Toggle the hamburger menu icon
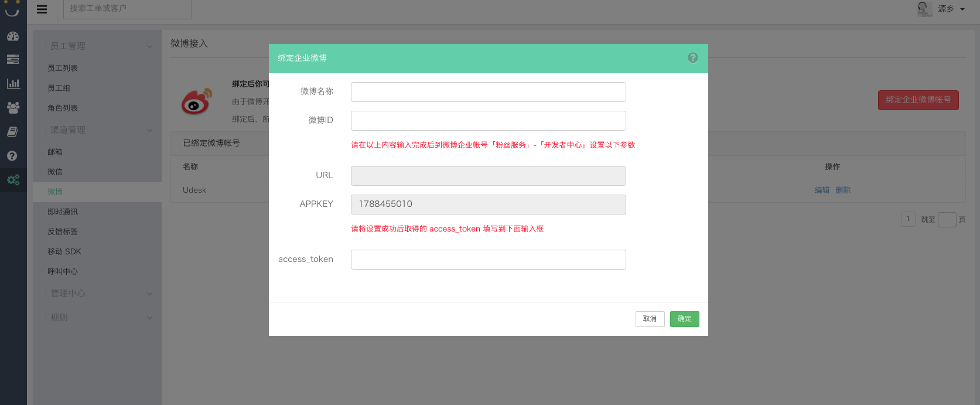Screen dimensions: 980x405 tap(42, 9)
